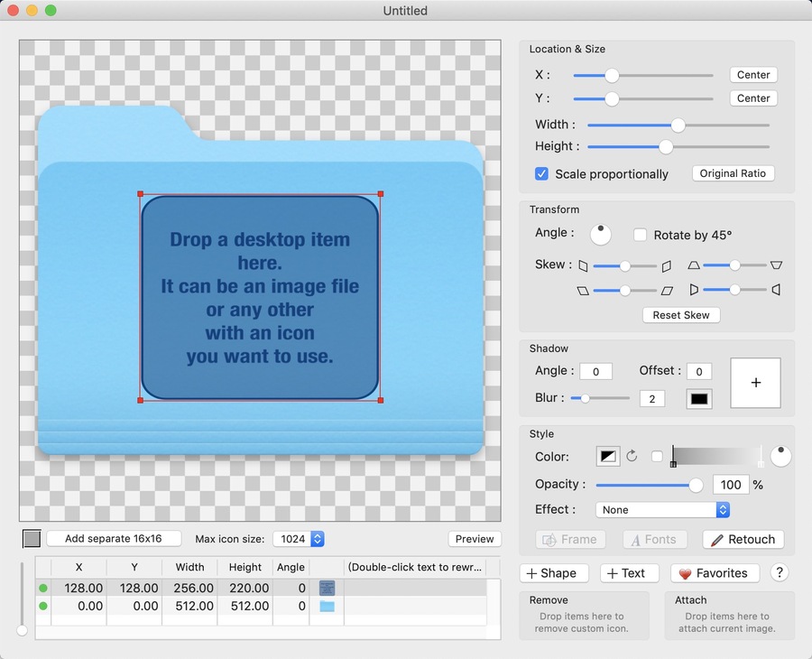The height and width of the screenshot is (659, 812).
Task: Add a new Text item
Action: click(x=629, y=573)
